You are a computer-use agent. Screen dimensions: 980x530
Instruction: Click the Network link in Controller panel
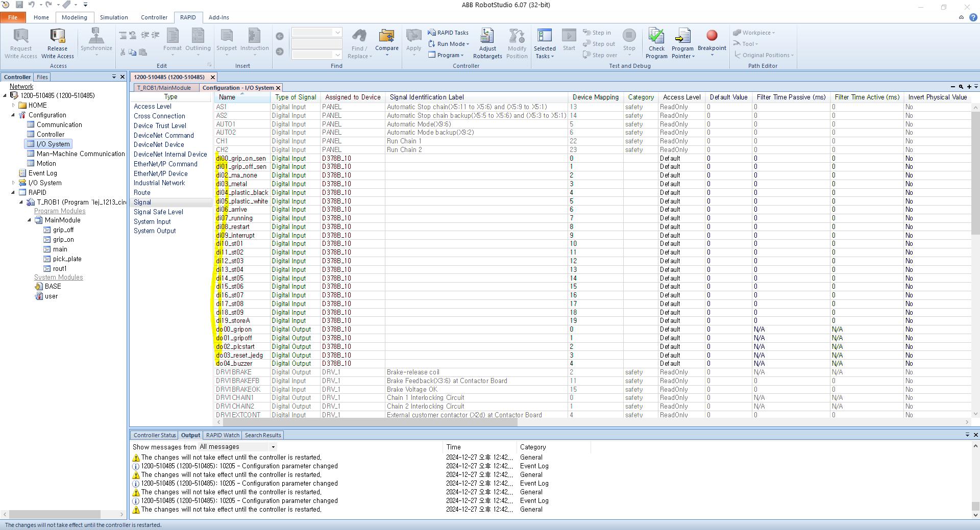[x=21, y=86]
